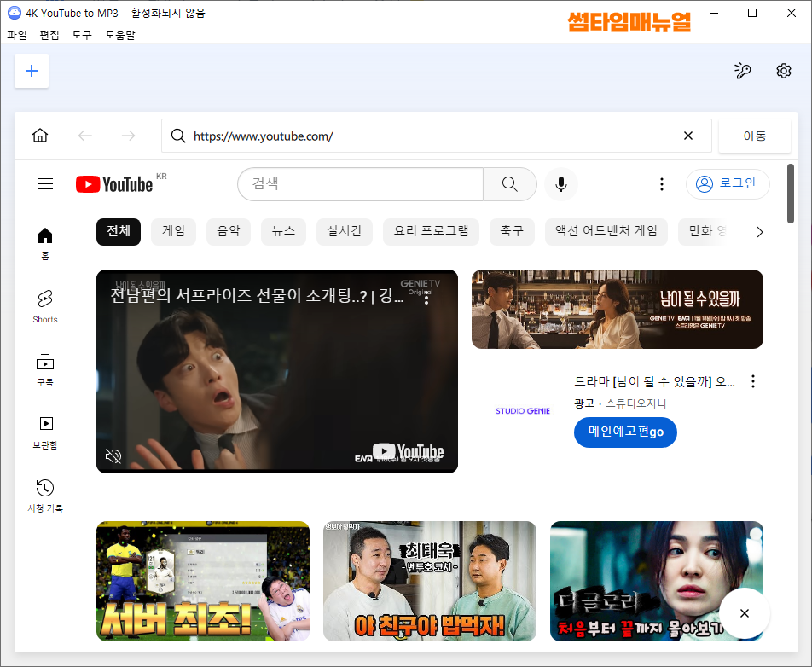Select the 뉴스 filter chip
This screenshot has width=812, height=667.
pyautogui.click(x=283, y=231)
